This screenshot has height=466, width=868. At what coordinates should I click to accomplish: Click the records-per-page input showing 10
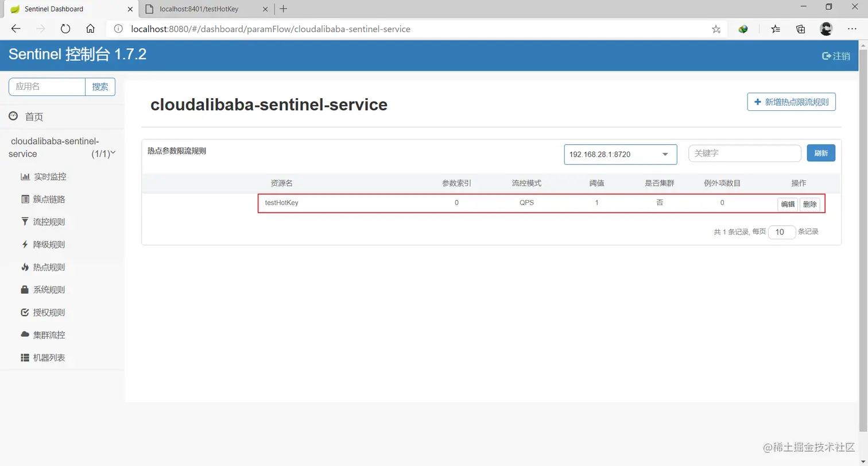click(x=781, y=232)
